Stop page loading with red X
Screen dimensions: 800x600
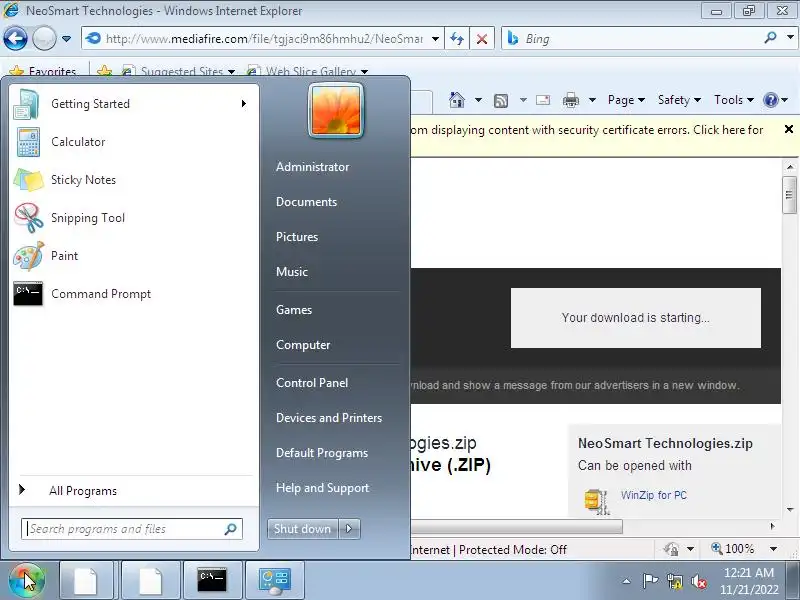tap(482, 39)
